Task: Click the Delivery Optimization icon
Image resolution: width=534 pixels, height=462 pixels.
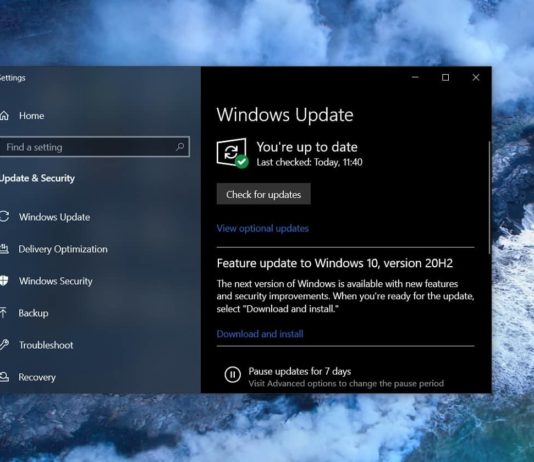Action: 4,249
